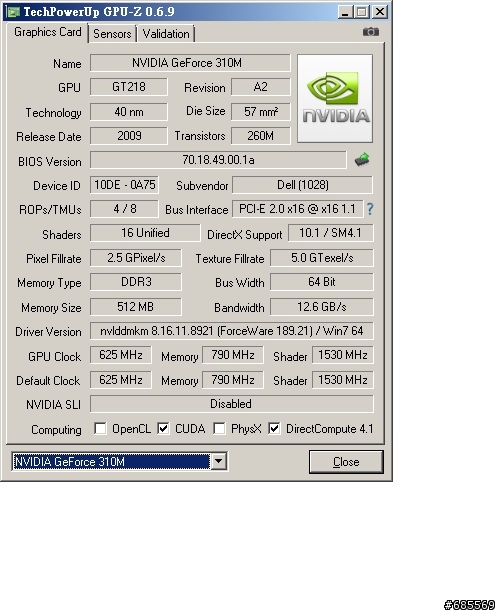
Task: Click the Bus Width value 64 Bit
Action: pyautogui.click(x=322, y=282)
